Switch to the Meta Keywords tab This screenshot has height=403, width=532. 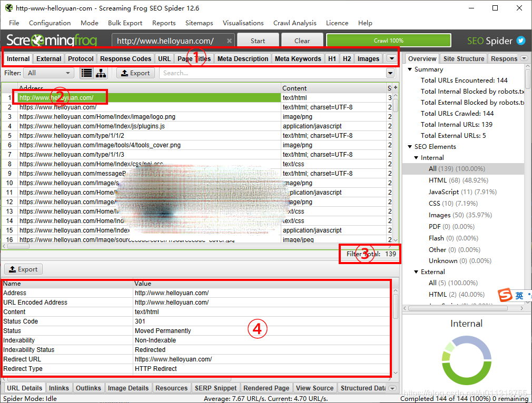point(298,58)
